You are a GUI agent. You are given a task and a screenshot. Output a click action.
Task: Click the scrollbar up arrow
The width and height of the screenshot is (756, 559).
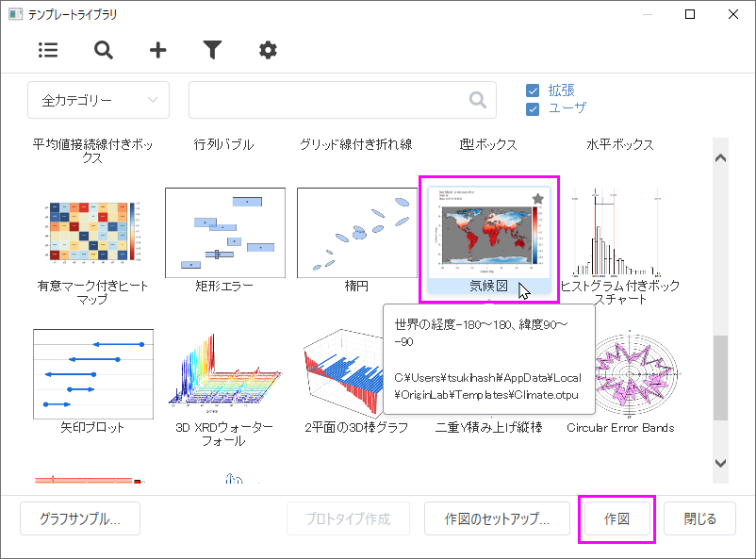720,157
